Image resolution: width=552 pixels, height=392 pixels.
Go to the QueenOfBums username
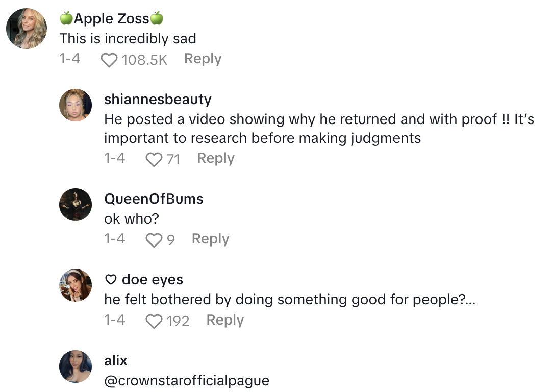coord(154,199)
